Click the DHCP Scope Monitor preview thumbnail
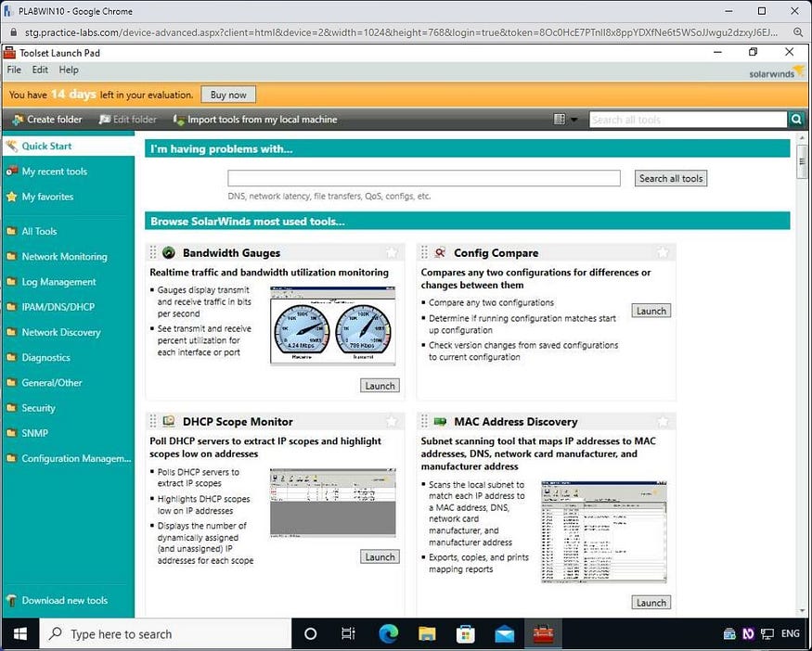 point(332,503)
